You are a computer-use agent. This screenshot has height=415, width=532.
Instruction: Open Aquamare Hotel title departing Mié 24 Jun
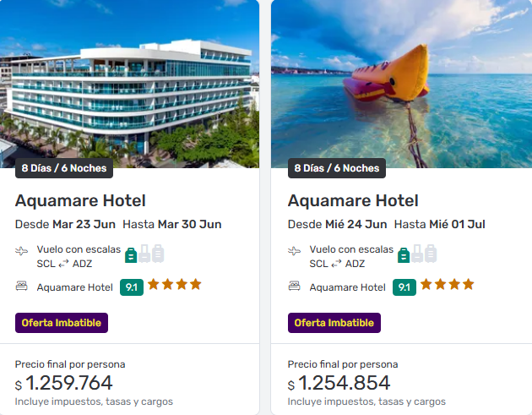pos(353,200)
